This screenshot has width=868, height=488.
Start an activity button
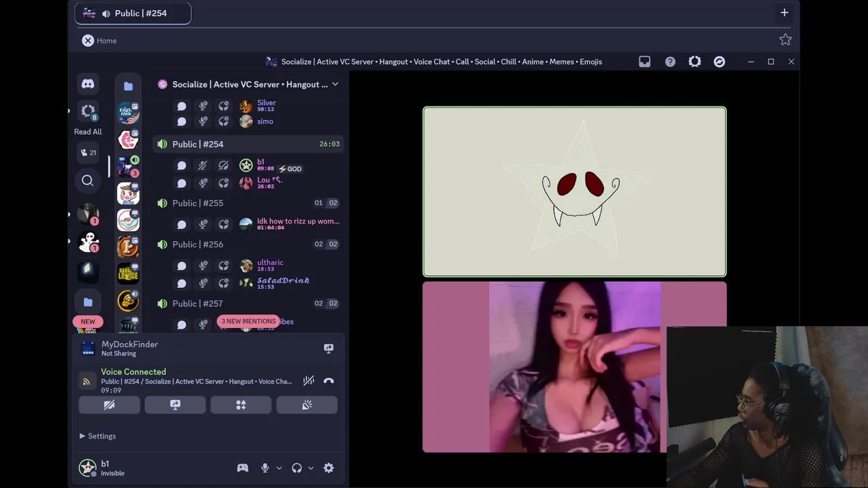(x=241, y=405)
